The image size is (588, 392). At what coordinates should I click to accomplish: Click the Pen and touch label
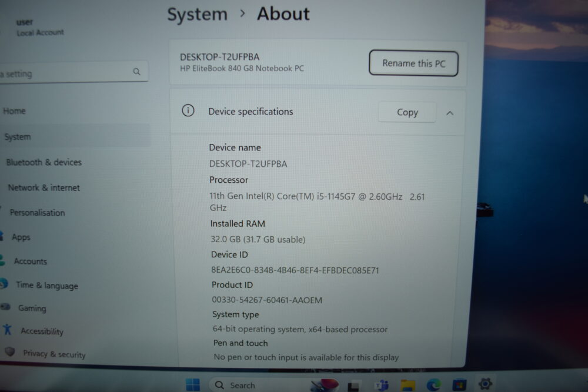tap(240, 343)
